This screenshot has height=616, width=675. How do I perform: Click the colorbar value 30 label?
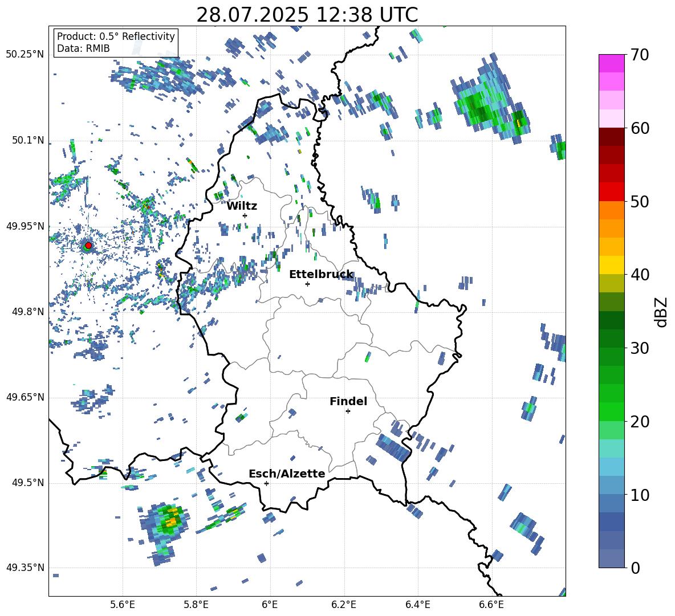coord(640,348)
